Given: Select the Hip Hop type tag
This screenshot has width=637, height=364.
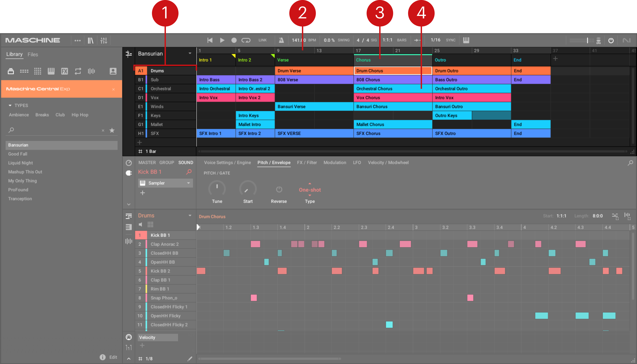Looking at the screenshot, I should click(80, 115).
